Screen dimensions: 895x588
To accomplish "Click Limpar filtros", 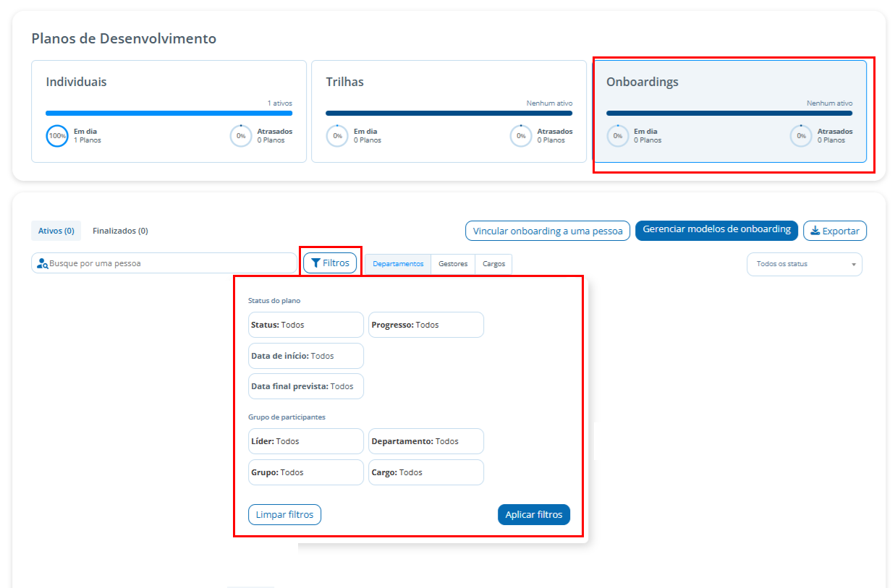I will [284, 515].
